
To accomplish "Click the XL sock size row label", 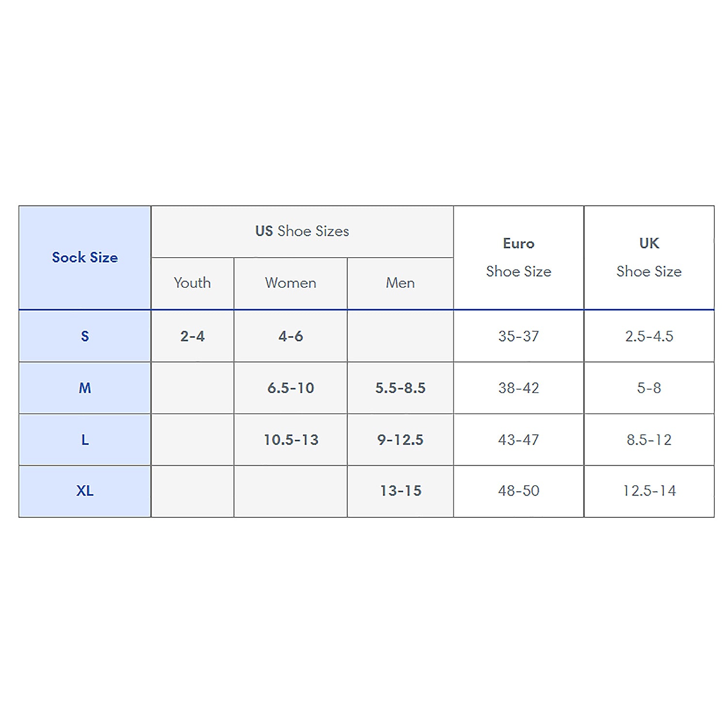I will tap(85, 491).
